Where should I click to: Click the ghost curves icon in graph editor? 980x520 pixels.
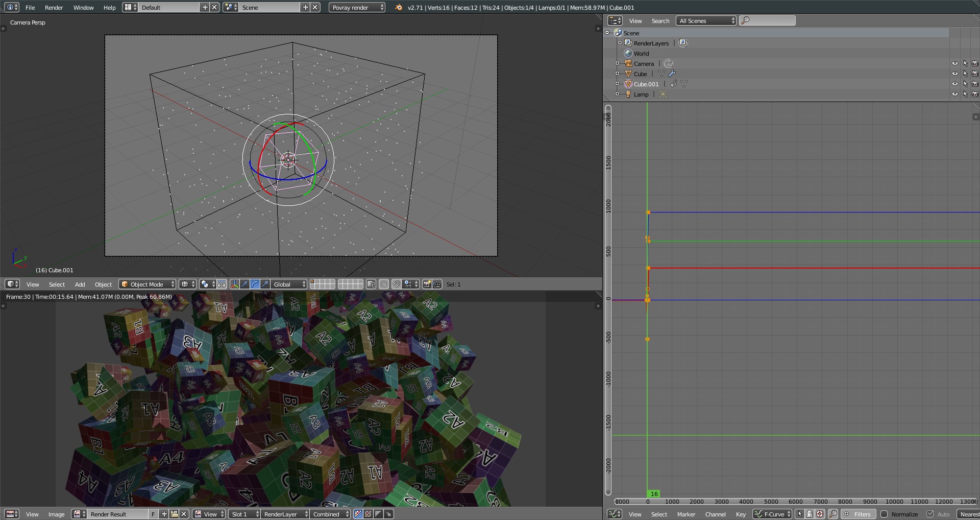coord(810,514)
